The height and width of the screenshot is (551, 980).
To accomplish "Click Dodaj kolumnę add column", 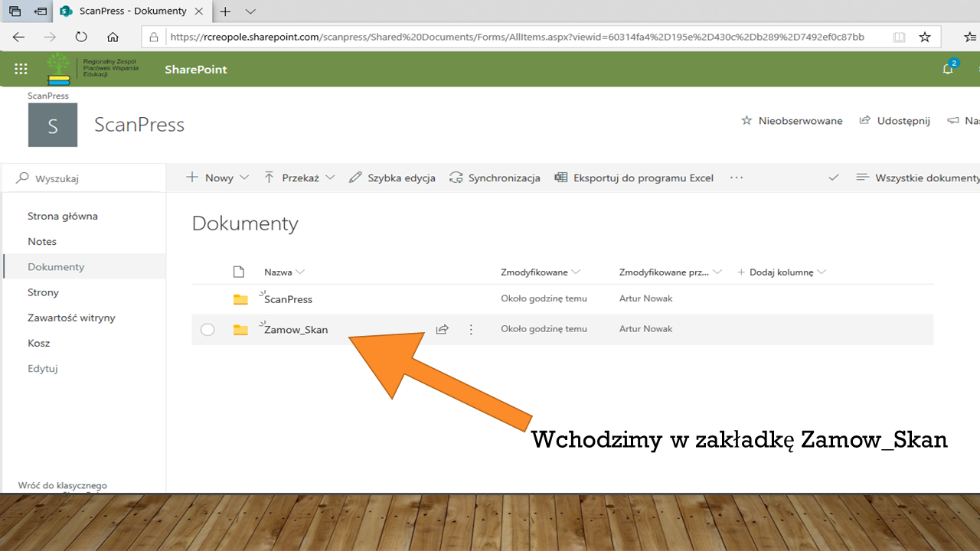I will click(782, 272).
